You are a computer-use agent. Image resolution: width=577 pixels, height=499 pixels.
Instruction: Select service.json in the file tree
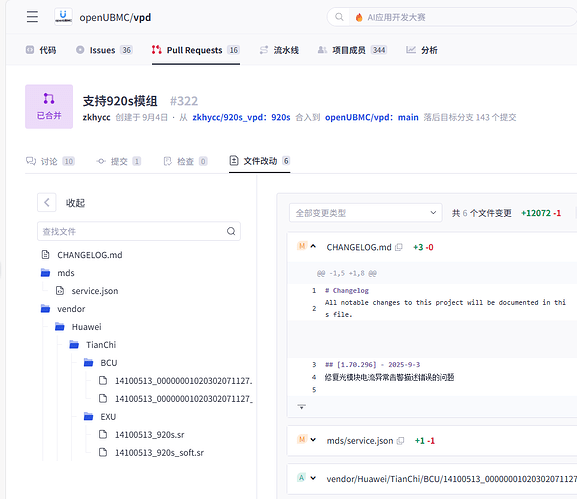point(95,291)
